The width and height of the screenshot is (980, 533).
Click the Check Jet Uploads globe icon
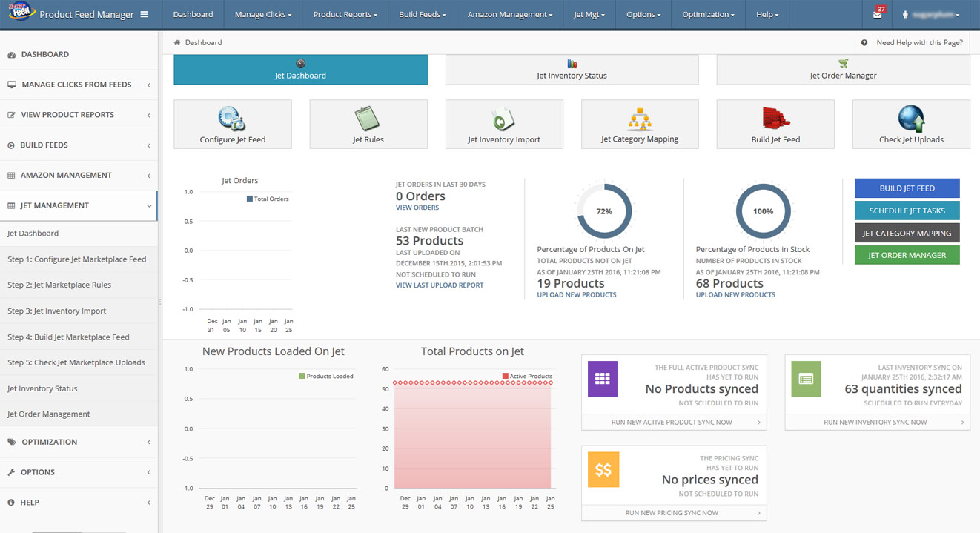click(x=911, y=119)
